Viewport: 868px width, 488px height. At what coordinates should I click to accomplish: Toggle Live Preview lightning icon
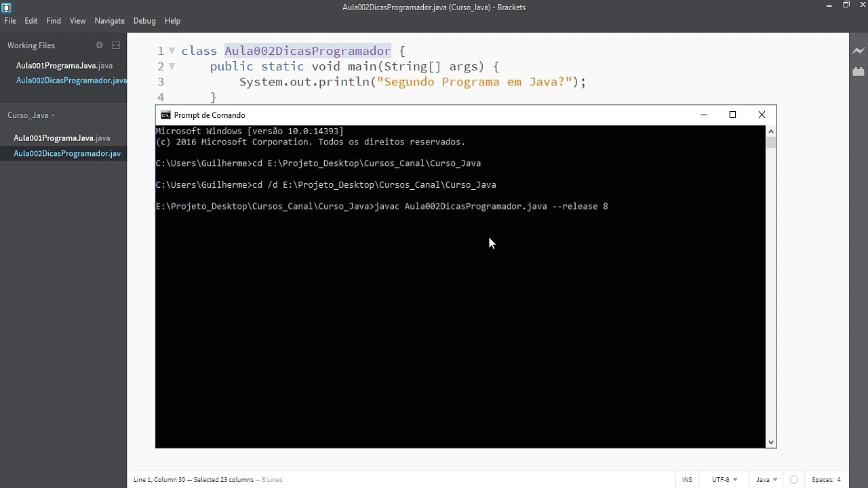[859, 51]
